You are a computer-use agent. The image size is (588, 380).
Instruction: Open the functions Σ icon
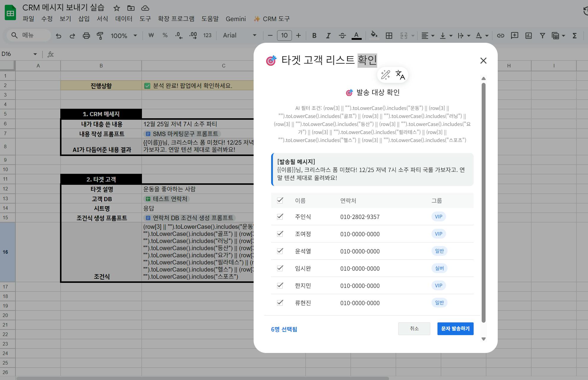574,35
